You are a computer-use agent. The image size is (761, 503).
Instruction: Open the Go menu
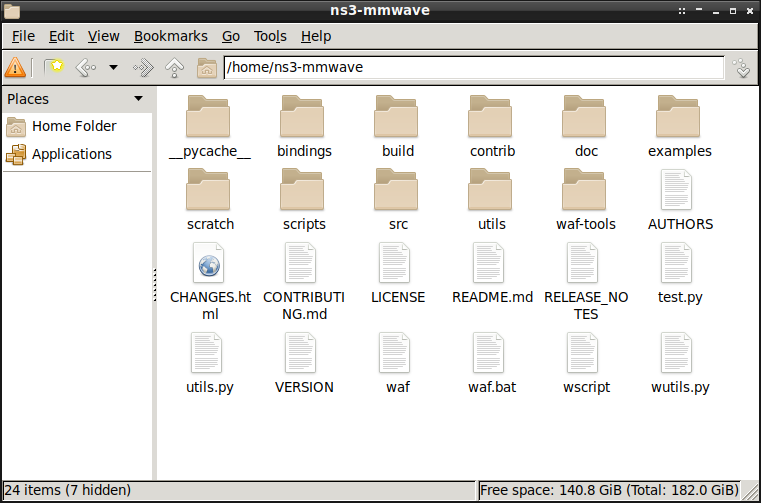click(231, 36)
